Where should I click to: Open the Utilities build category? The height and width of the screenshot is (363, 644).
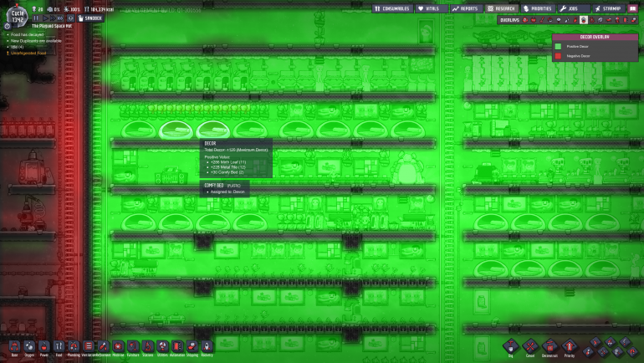tap(162, 346)
